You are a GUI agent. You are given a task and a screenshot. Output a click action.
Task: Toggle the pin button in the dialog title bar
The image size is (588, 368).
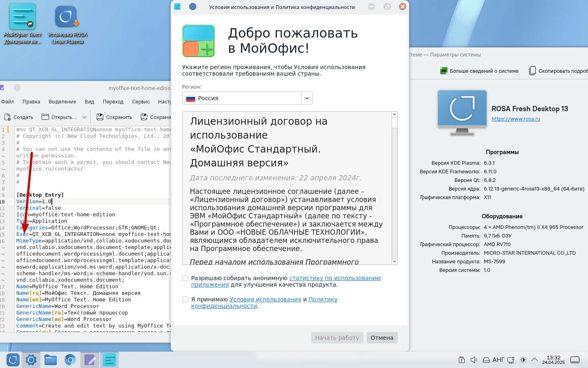coord(193,7)
